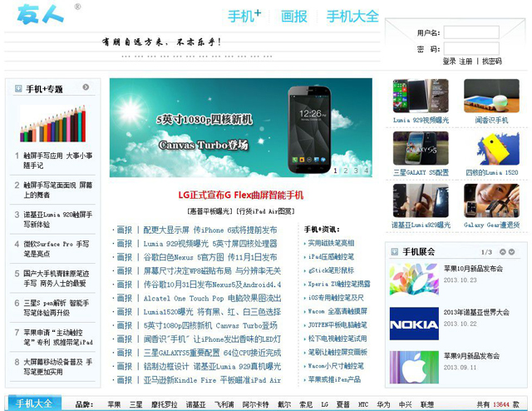The image size is (532, 411).
Task: Switch banner to slide 3
Action: coord(356,171)
